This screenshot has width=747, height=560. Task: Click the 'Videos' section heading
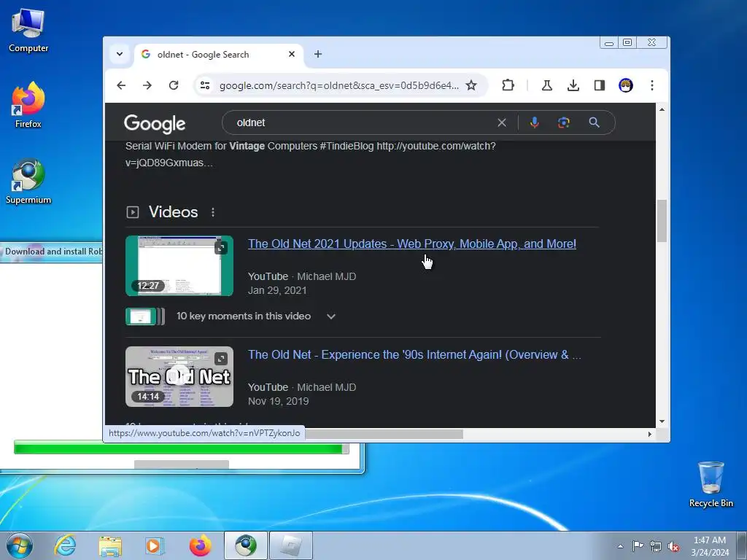(173, 212)
